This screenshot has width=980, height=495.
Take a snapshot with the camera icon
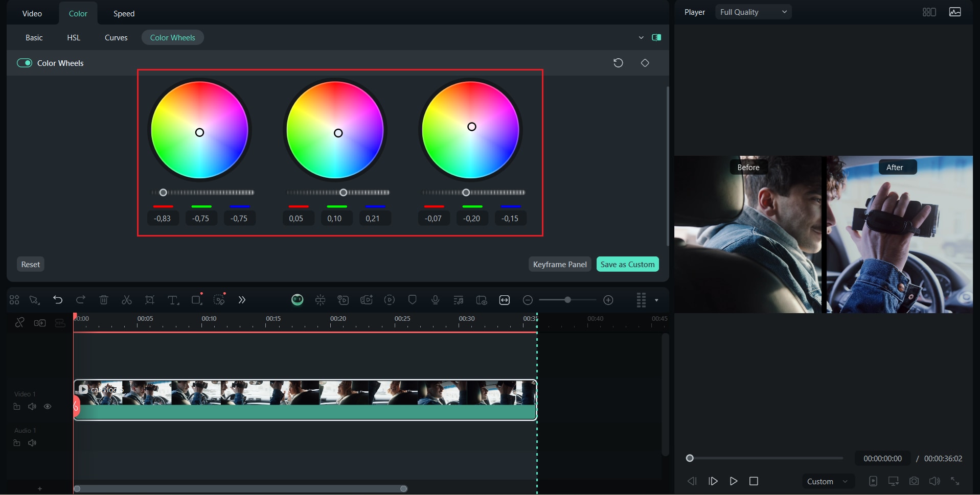[914, 481]
